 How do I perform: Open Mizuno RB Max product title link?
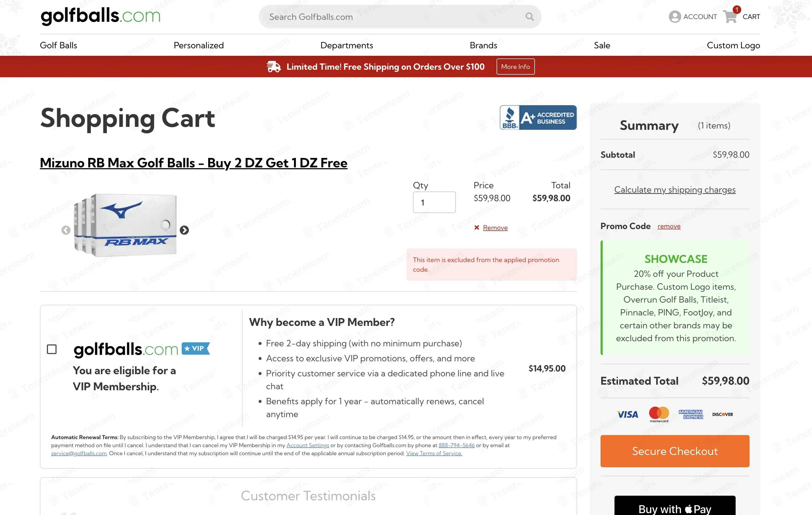pos(193,163)
